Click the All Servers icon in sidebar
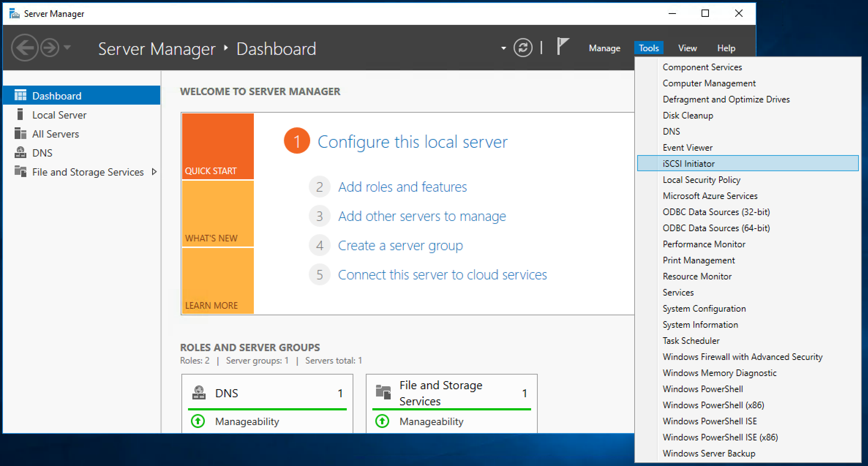This screenshot has height=466, width=868. [x=20, y=134]
